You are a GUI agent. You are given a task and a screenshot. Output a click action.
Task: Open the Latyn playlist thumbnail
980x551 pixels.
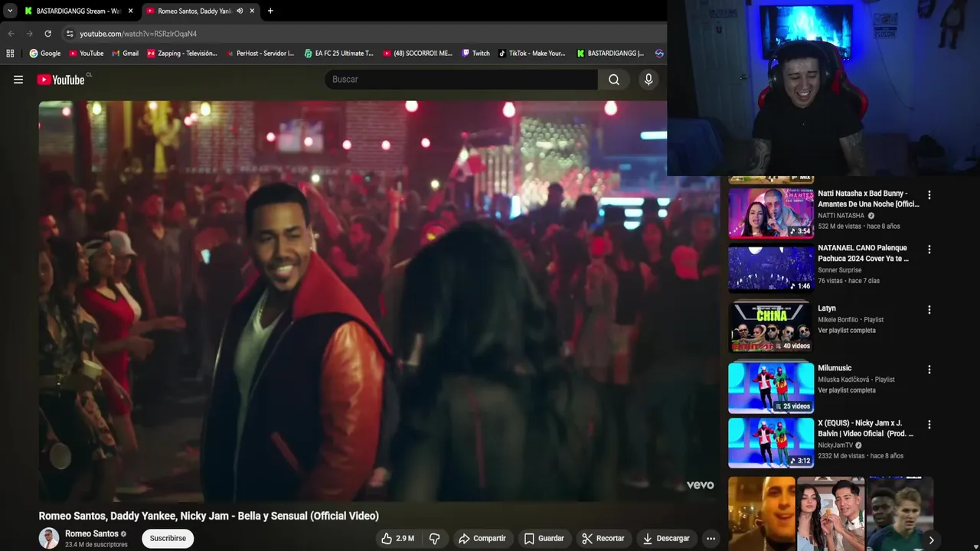click(771, 327)
